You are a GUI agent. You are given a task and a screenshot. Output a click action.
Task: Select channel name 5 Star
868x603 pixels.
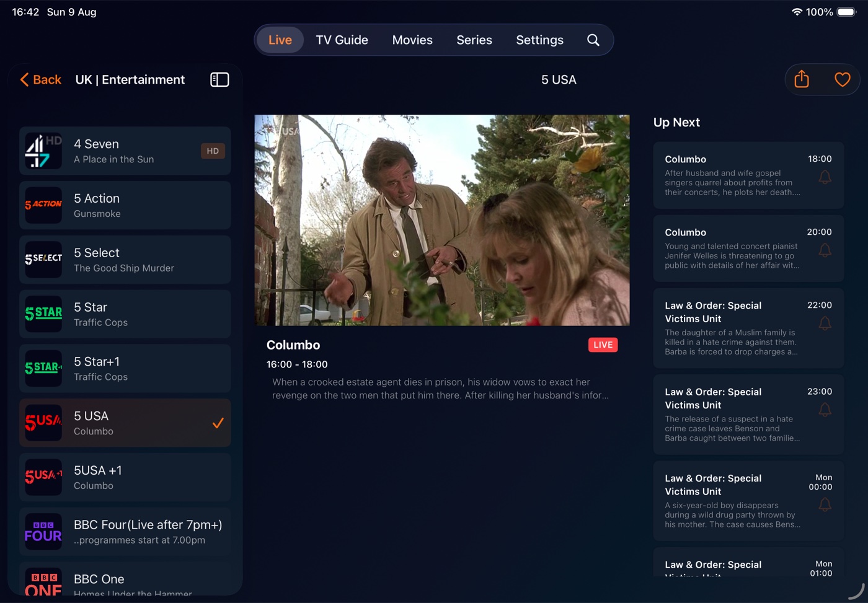pos(91,307)
